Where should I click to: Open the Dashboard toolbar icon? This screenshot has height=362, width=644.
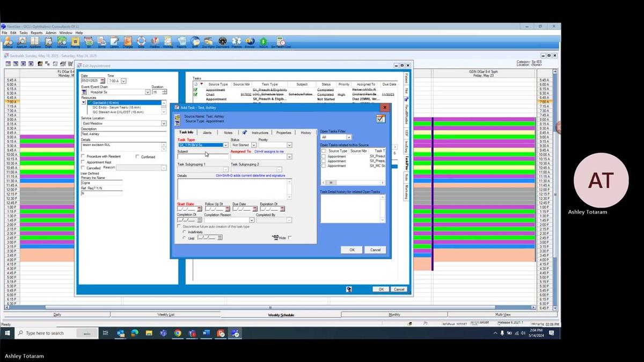223,41
